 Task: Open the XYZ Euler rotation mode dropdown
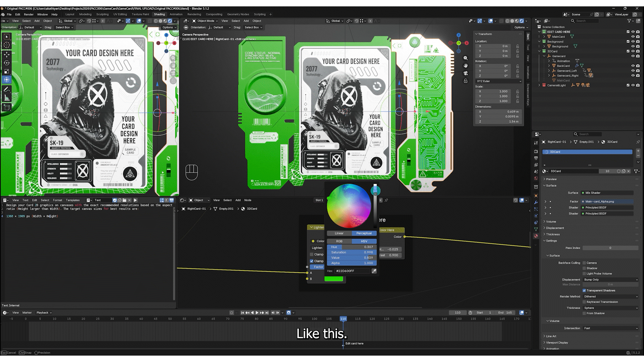pos(498,81)
